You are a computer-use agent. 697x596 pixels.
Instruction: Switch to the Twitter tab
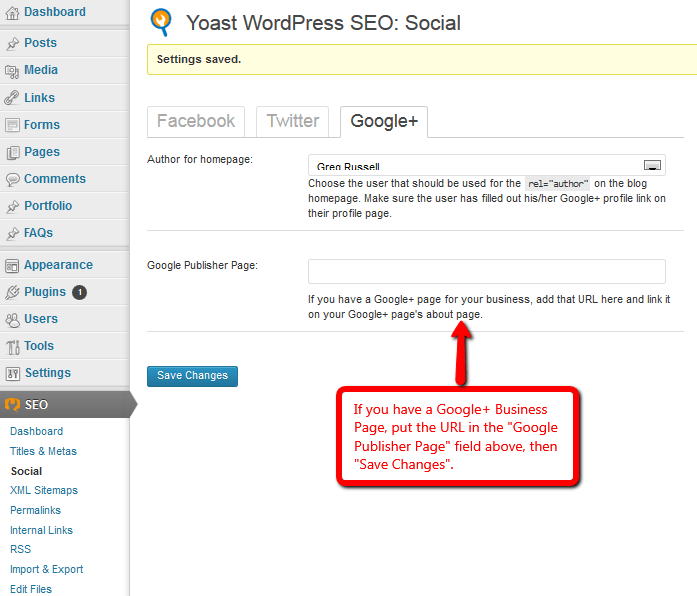click(292, 121)
